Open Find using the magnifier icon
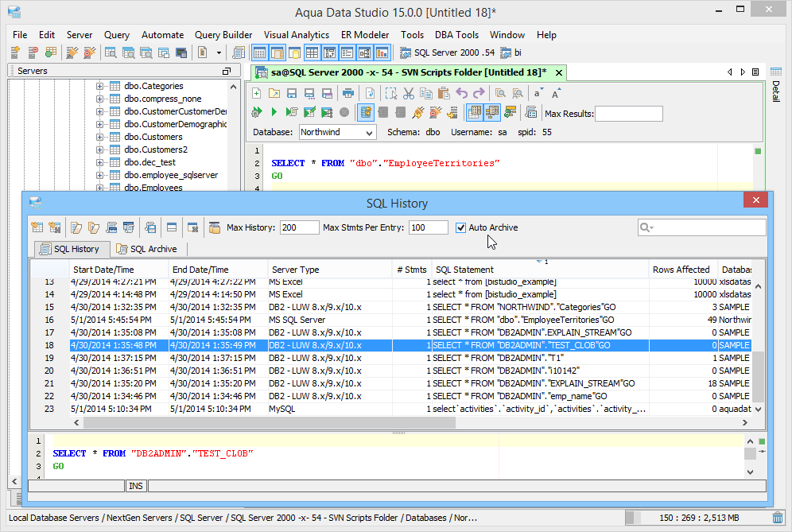 point(500,94)
